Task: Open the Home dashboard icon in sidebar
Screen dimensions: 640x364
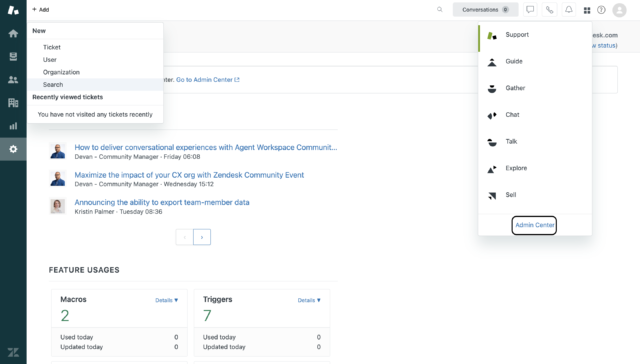Action: tap(13, 33)
